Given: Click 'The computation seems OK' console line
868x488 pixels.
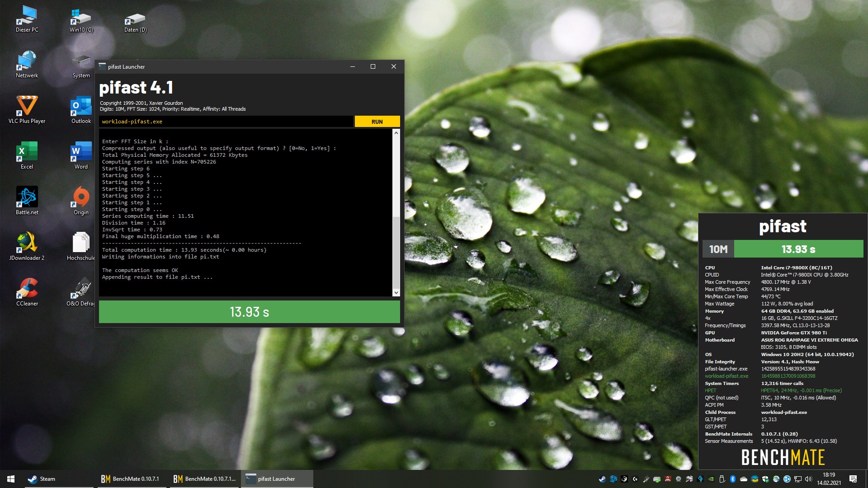Looking at the screenshot, I should coord(140,270).
